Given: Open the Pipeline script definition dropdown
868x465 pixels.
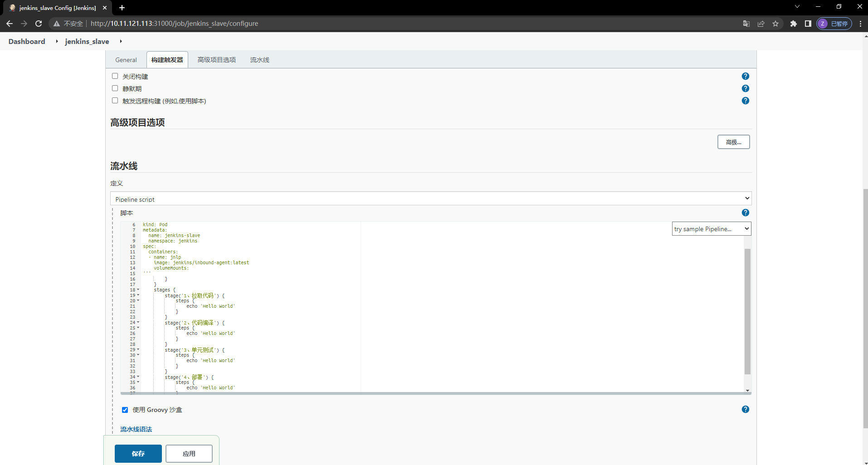Looking at the screenshot, I should [x=431, y=199].
